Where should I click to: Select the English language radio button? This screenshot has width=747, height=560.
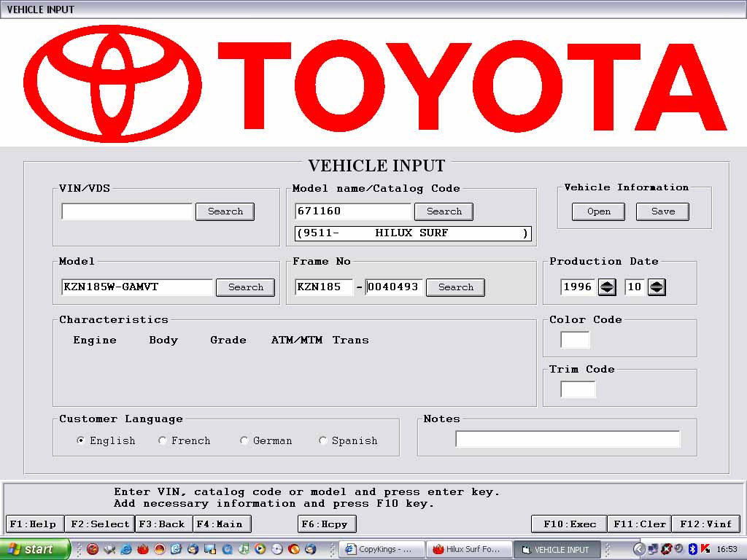80,440
